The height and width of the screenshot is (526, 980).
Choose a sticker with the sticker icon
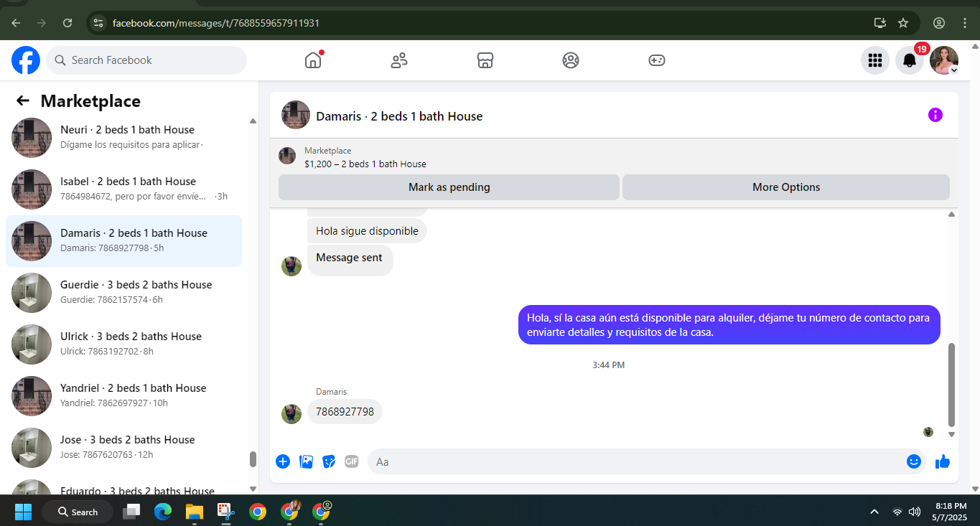point(329,461)
